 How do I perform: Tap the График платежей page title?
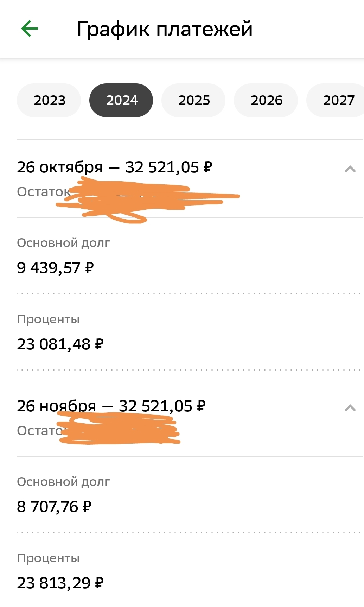[165, 29]
